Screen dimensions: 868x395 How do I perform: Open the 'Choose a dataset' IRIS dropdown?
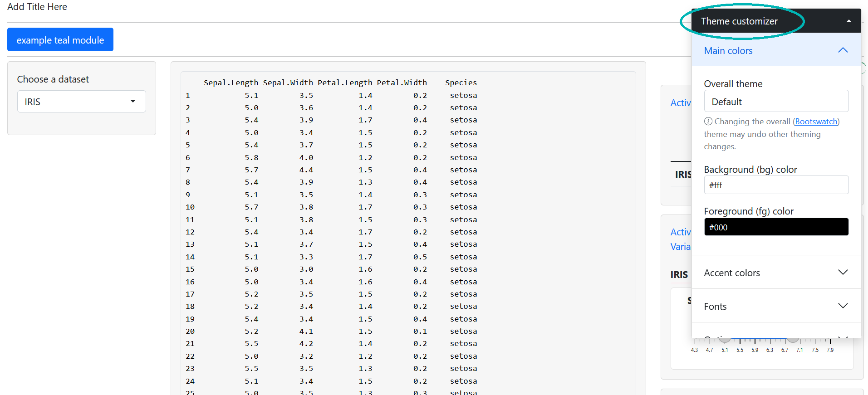pos(82,102)
